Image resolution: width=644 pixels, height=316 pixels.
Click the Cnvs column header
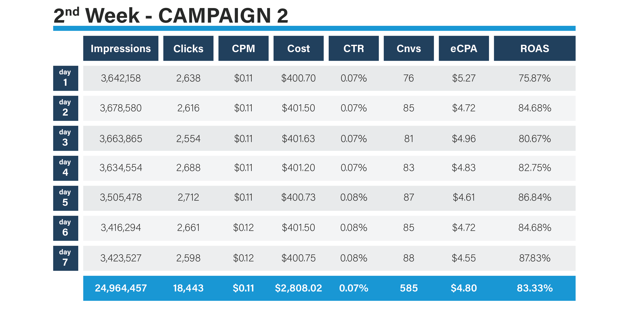(408, 48)
